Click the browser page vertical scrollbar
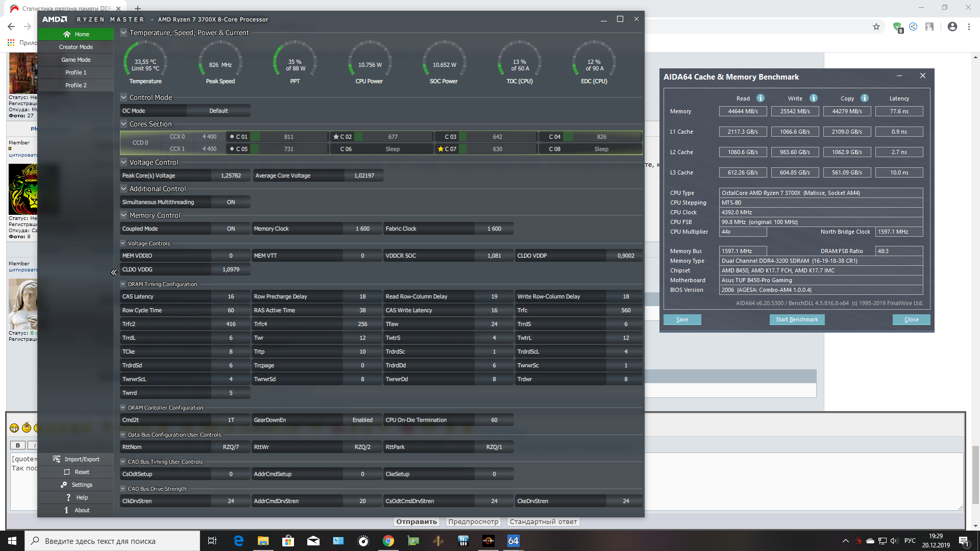 tap(975, 474)
